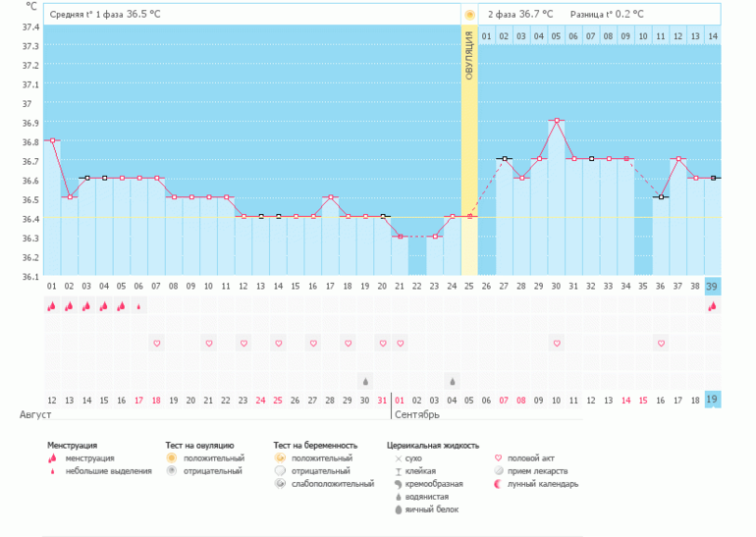Click the menstruation icon on cycle day 39
The image size is (756, 537).
[713, 306]
